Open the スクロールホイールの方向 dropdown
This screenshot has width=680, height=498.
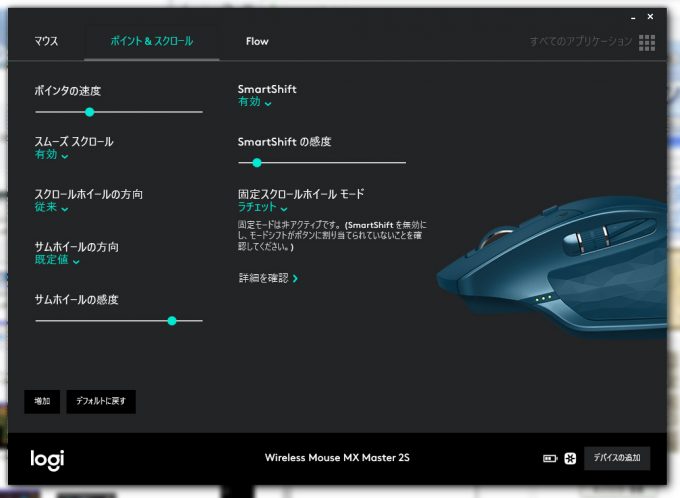click(x=52, y=207)
